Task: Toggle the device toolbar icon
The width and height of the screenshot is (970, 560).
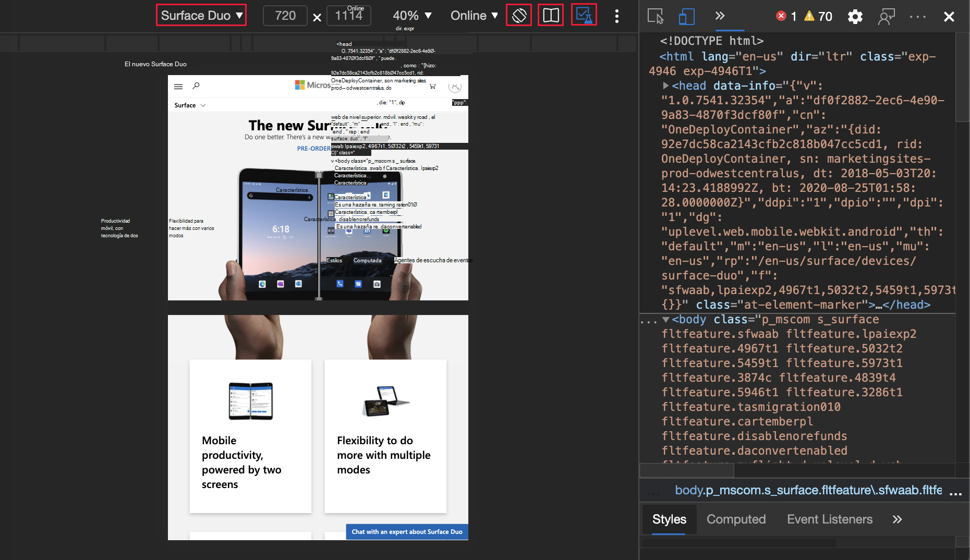Action: [686, 16]
